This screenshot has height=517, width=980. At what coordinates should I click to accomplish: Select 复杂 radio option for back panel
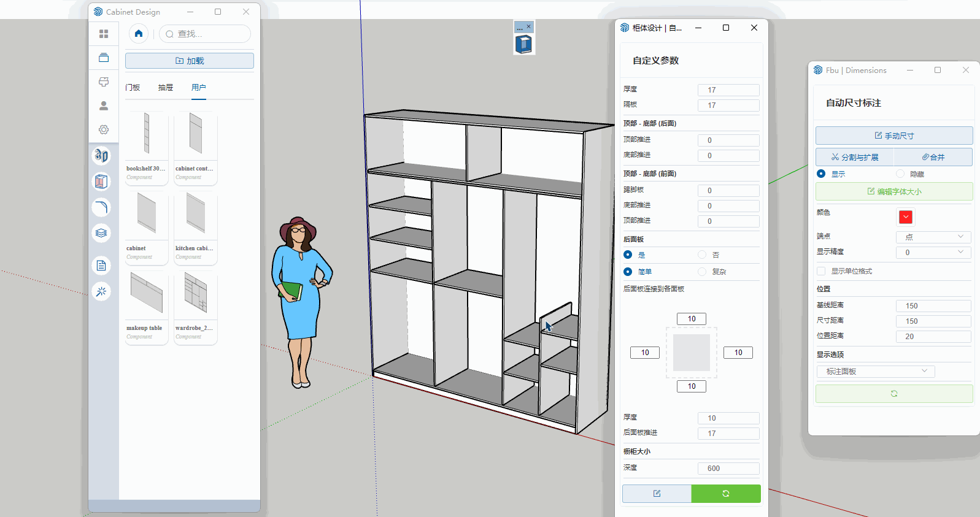coord(702,272)
